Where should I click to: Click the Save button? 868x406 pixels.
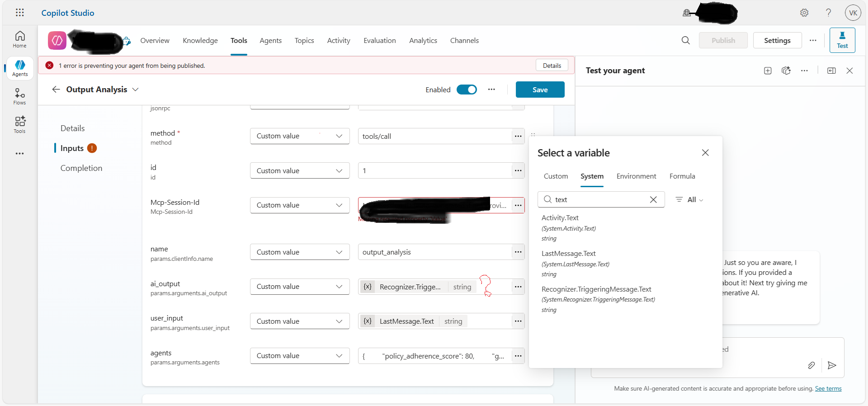[540, 90]
